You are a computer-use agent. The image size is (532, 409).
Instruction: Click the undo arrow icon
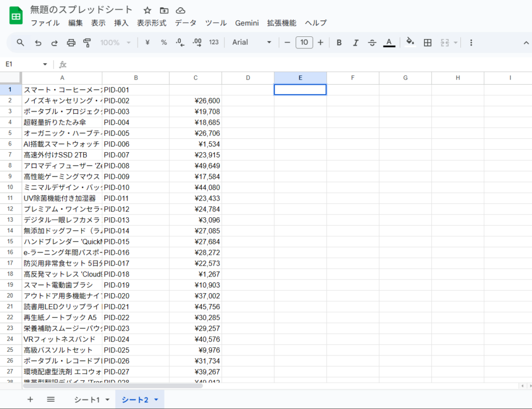(x=38, y=43)
